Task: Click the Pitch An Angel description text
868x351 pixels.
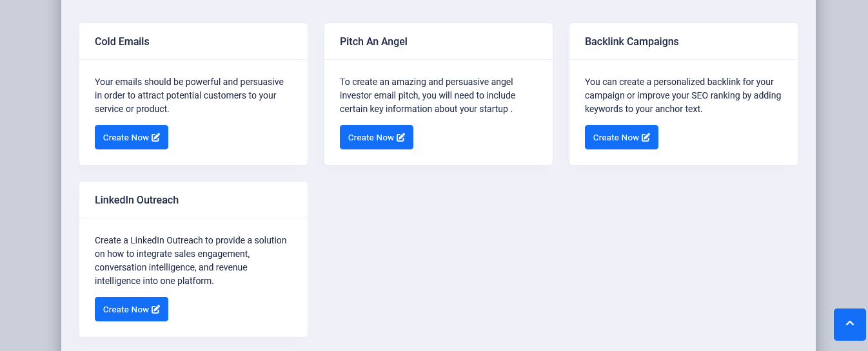Action: coord(428,95)
